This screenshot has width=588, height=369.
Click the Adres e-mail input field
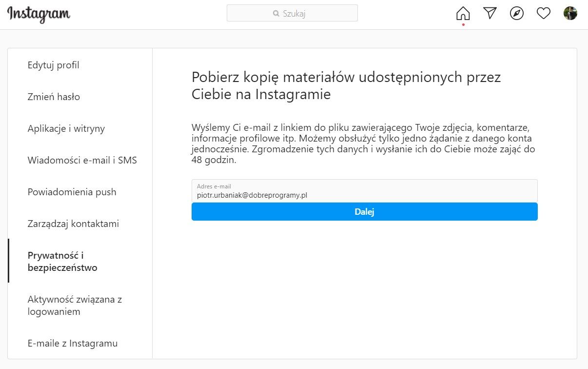(364, 191)
